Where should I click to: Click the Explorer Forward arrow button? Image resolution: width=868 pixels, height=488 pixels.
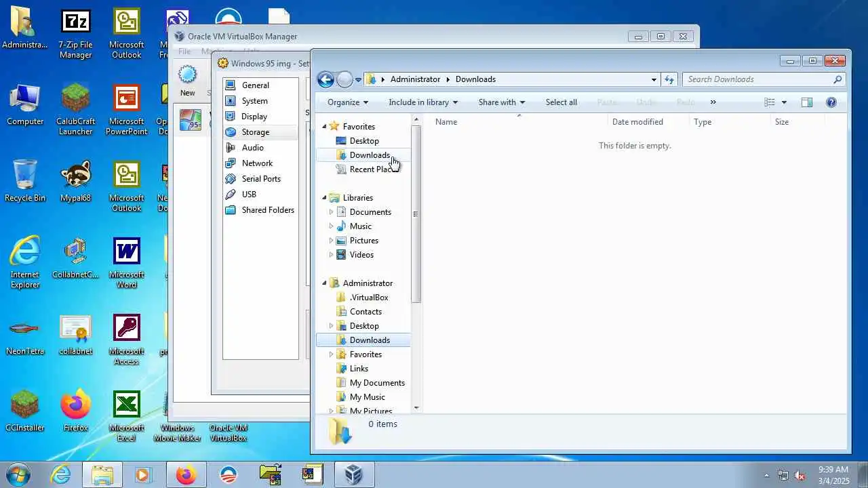pos(344,79)
